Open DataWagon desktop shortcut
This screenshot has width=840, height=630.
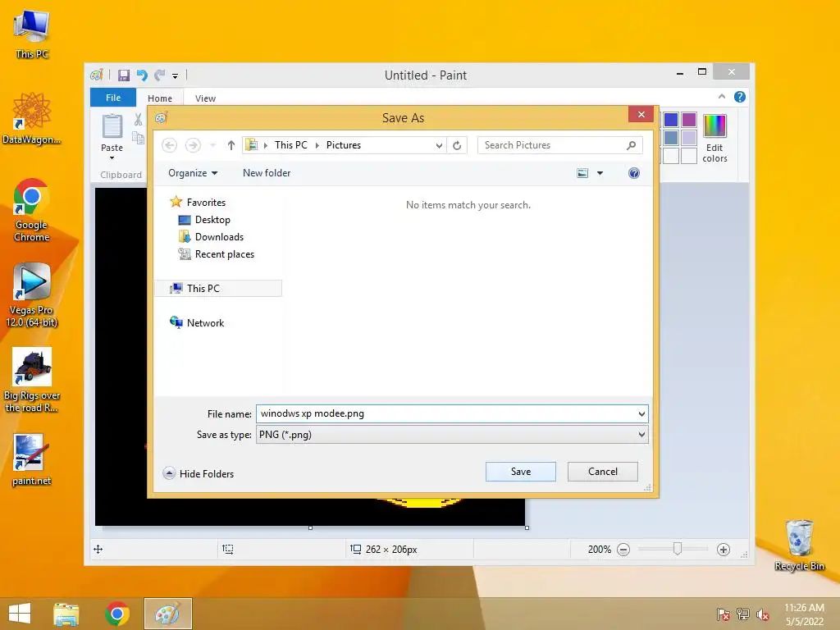32,118
